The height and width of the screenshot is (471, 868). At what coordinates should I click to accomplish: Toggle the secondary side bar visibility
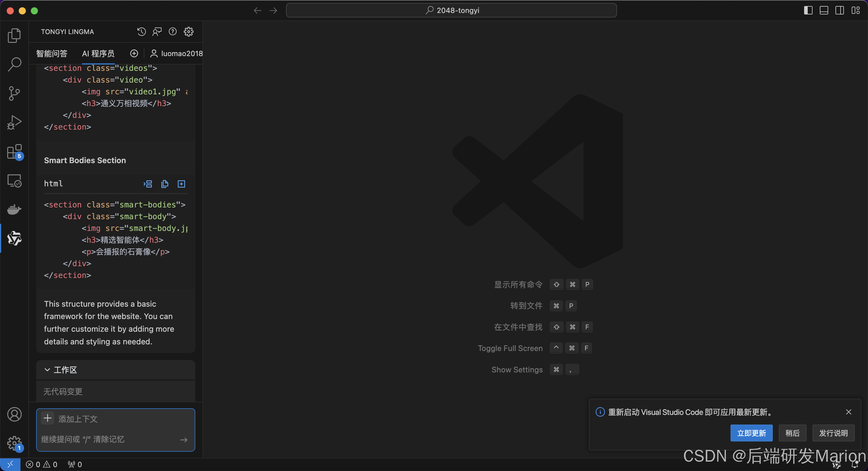click(x=839, y=11)
